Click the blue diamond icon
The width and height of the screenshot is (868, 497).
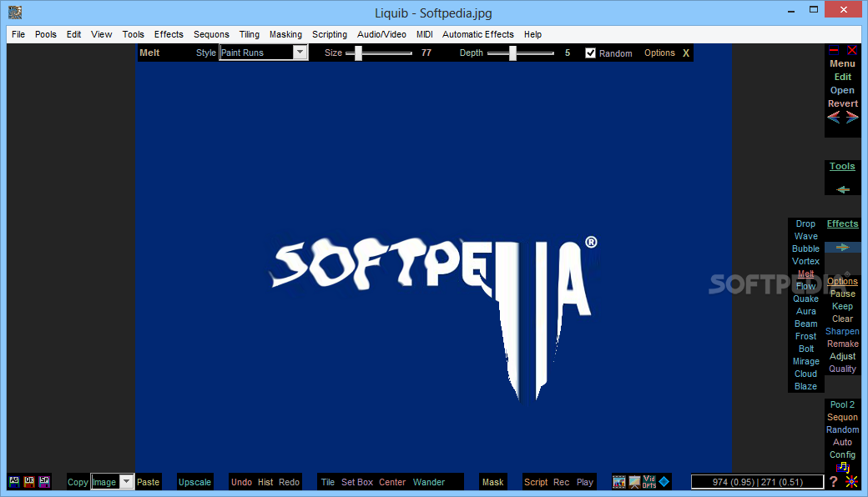[x=664, y=481]
